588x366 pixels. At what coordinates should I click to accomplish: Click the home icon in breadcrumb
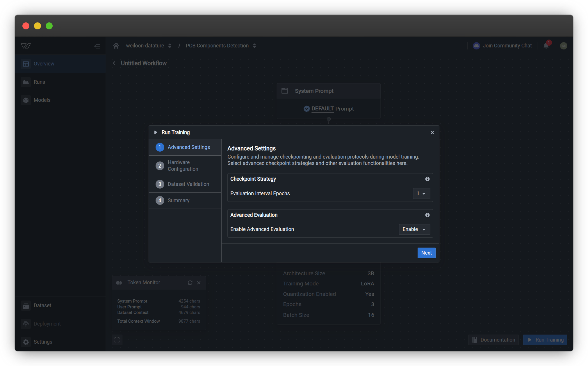coord(116,46)
